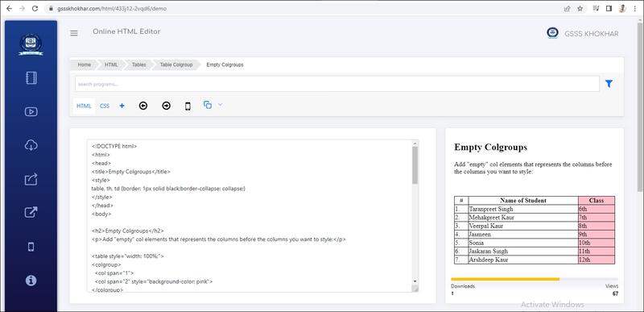Click the share icon in the sidebar

tap(31, 179)
